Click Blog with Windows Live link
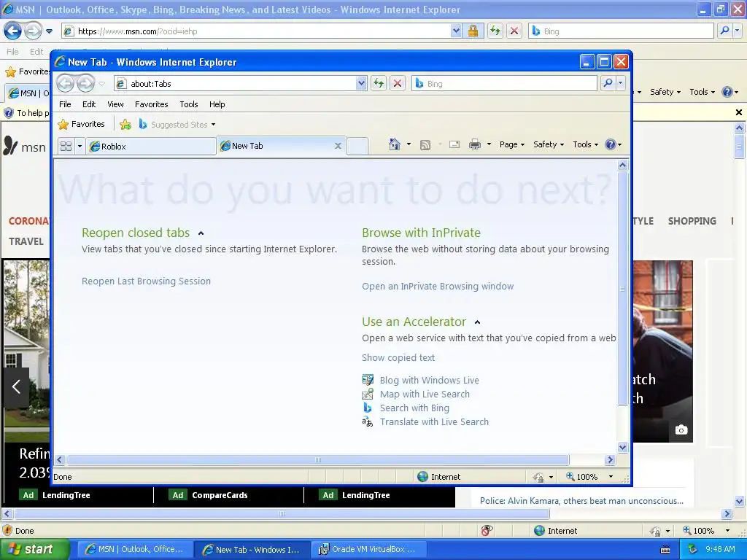Viewport: 747px width, 560px height. [x=429, y=380]
